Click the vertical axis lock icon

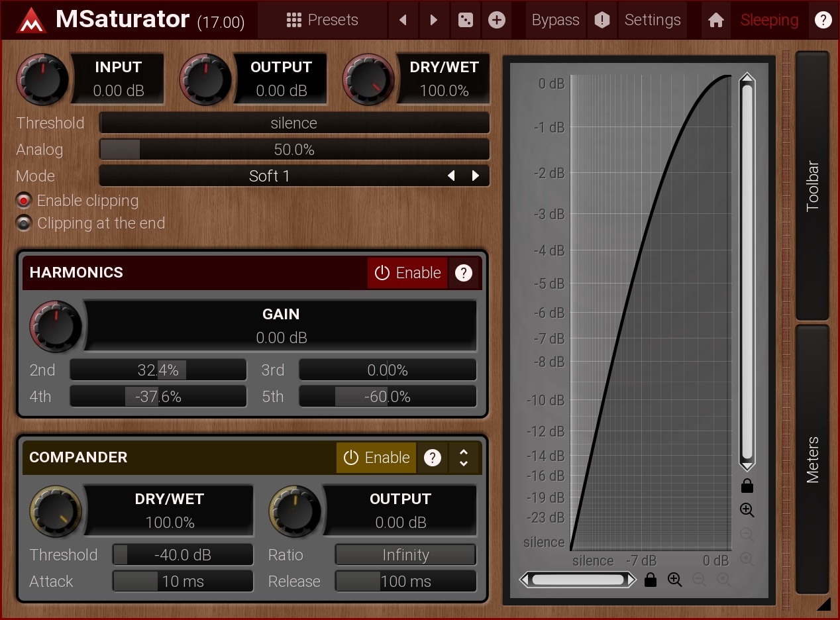[747, 487]
